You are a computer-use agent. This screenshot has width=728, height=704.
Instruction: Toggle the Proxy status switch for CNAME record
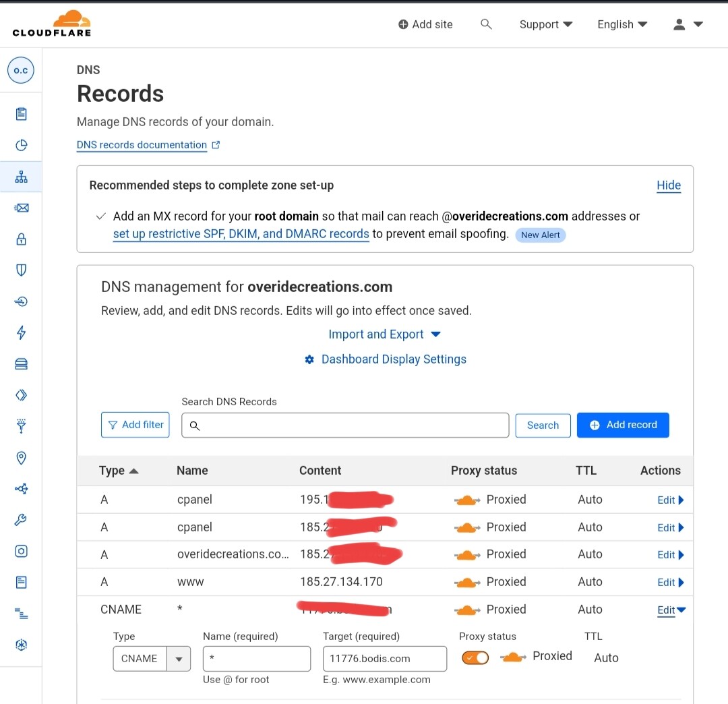[x=475, y=657]
